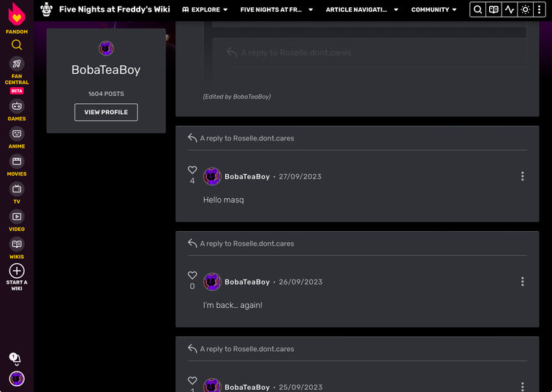Screen dimensions: 552x392
Task: Click the 26/09/2023 post date
Action: (300, 282)
